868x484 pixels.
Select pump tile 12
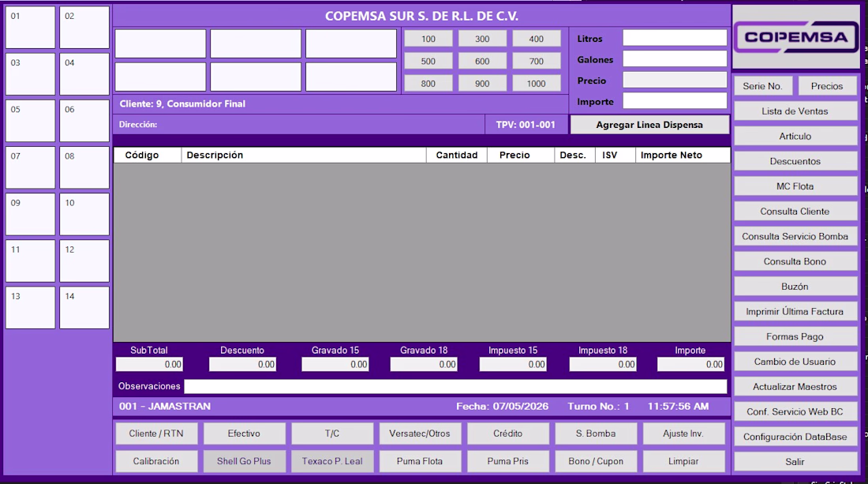click(84, 261)
